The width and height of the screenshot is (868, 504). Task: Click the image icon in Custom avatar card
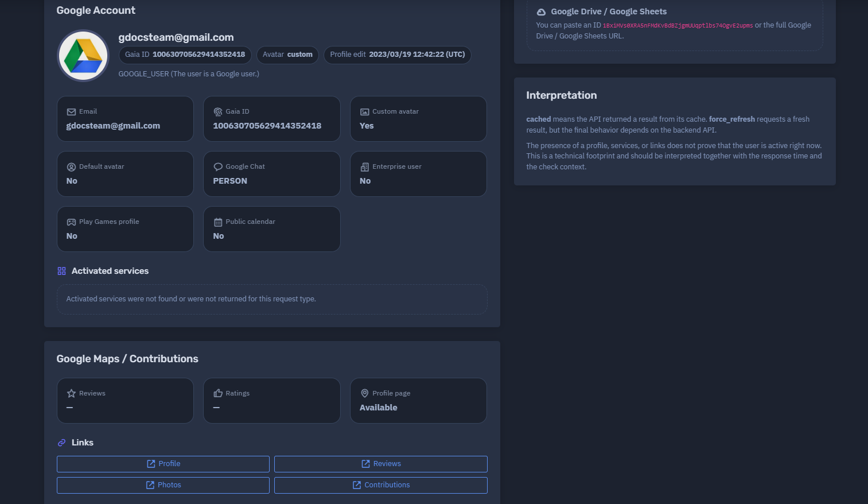(x=365, y=112)
